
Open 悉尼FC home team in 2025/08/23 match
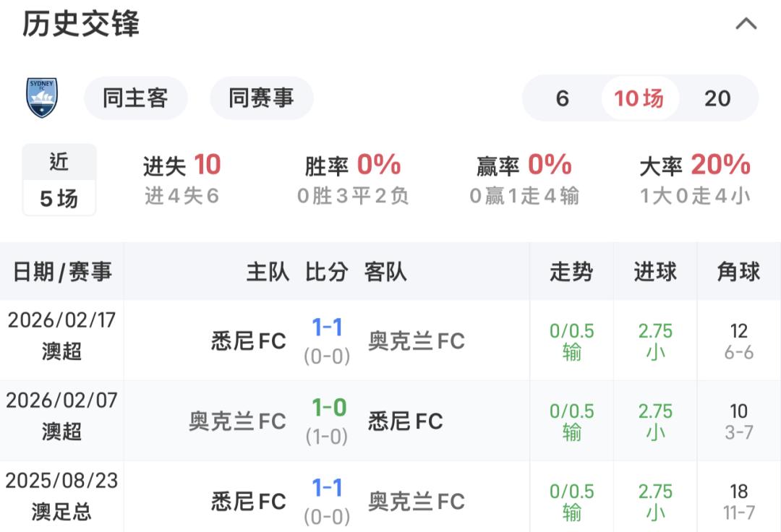pos(249,501)
